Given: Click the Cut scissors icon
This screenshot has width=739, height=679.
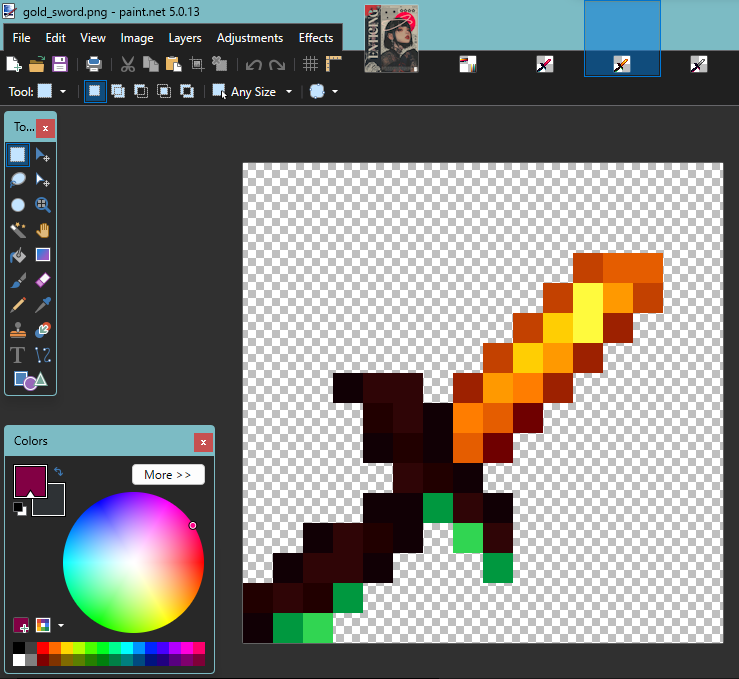Looking at the screenshot, I should tap(127, 64).
